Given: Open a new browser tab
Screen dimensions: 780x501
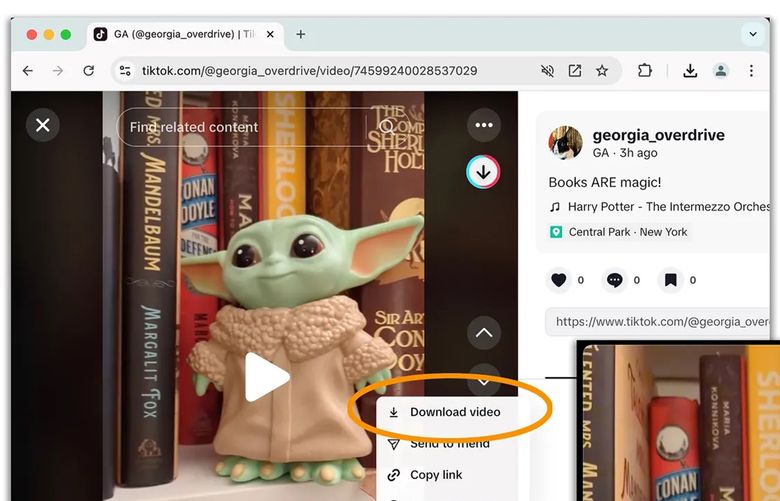Looking at the screenshot, I should point(300,34).
